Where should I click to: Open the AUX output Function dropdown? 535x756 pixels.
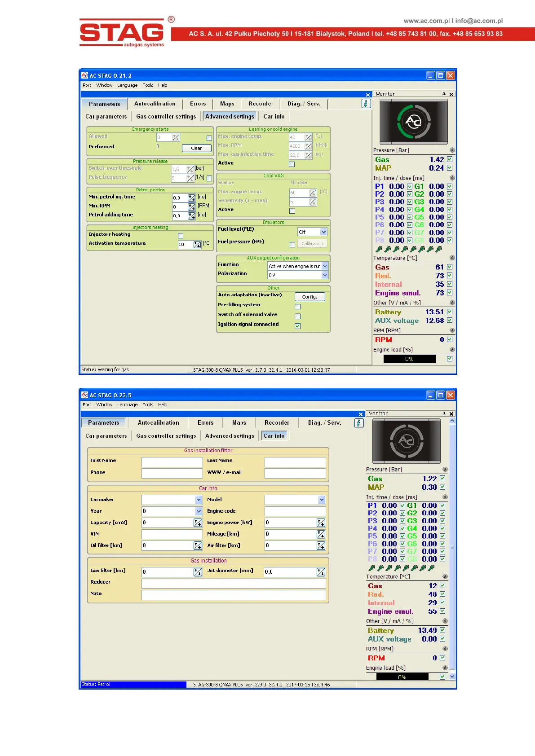point(325,266)
